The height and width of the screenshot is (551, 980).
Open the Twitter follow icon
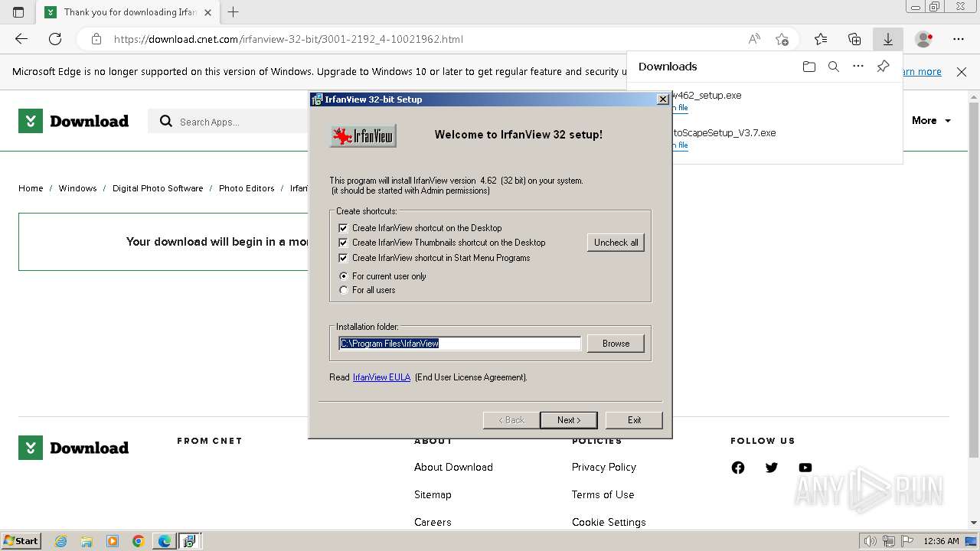pyautogui.click(x=772, y=468)
